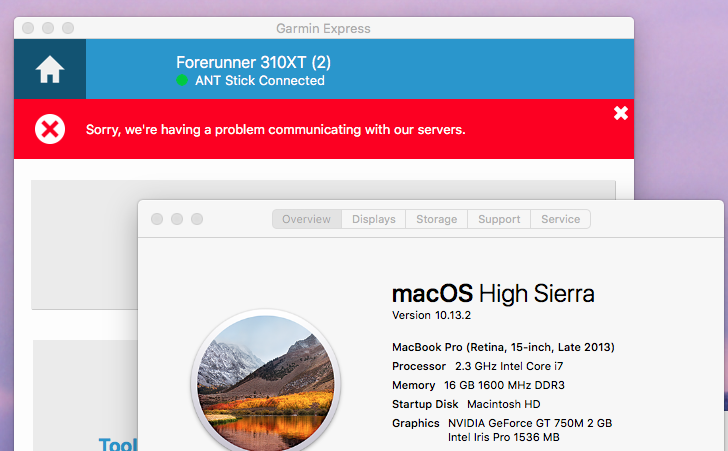Select MacBook Pro model line
Viewport: 728px width, 451px height.
(503, 347)
